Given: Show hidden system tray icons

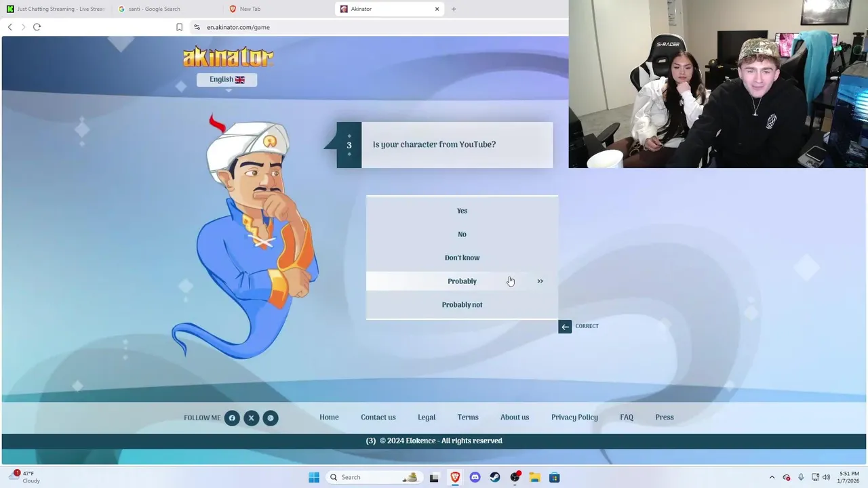Looking at the screenshot, I should coord(772,477).
